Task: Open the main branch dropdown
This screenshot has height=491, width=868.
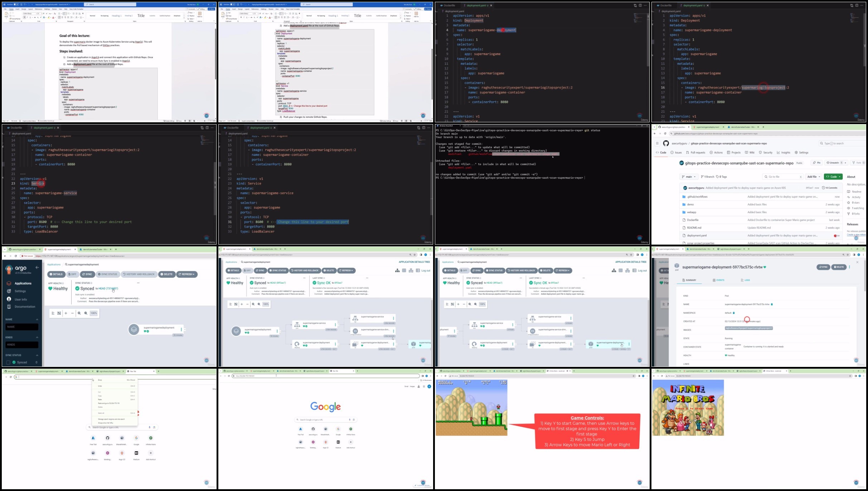Action: pyautogui.click(x=689, y=177)
